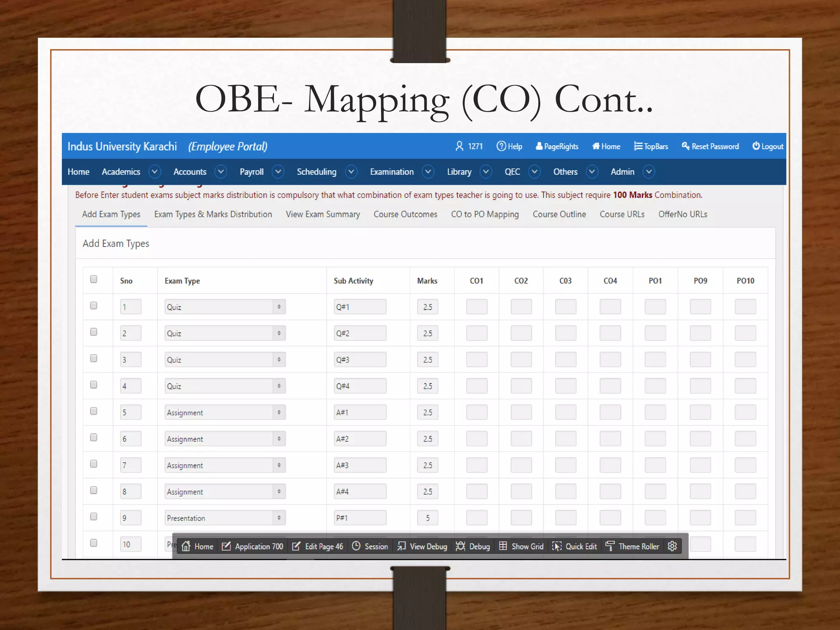Expand the Payroll menu chevron
The height and width of the screenshot is (630, 840).
278,171
